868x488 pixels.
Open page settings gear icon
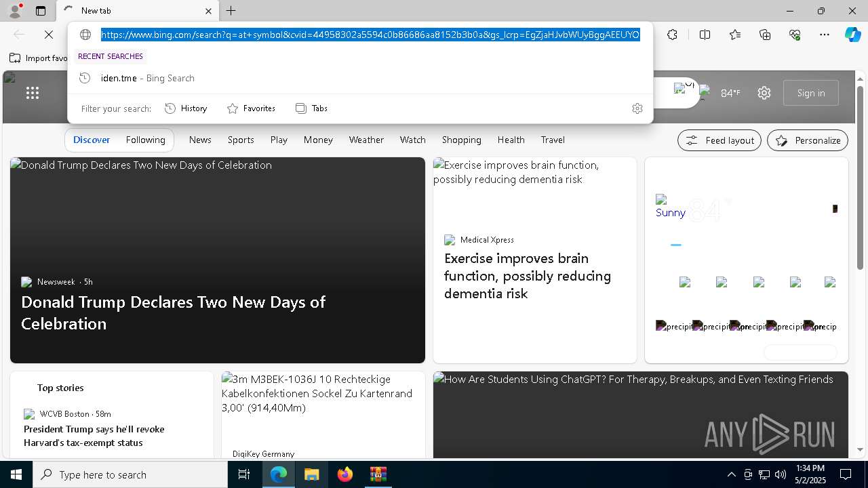[764, 93]
